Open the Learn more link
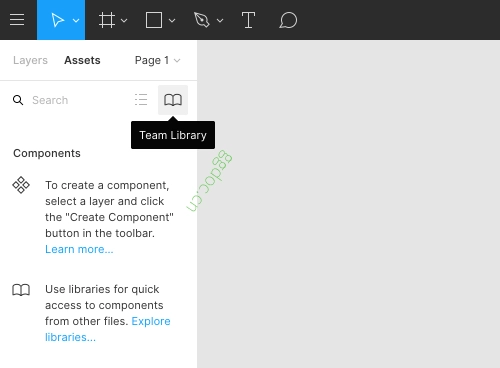The width and height of the screenshot is (500, 368). point(79,249)
